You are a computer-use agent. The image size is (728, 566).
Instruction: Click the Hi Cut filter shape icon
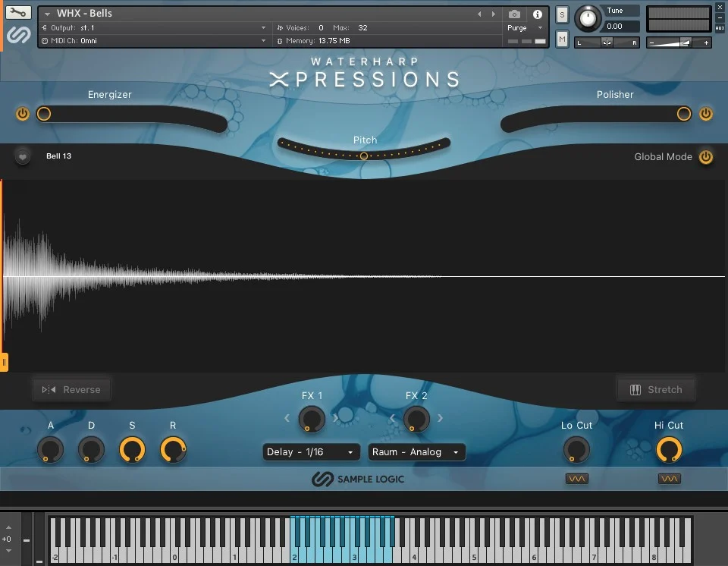click(669, 479)
